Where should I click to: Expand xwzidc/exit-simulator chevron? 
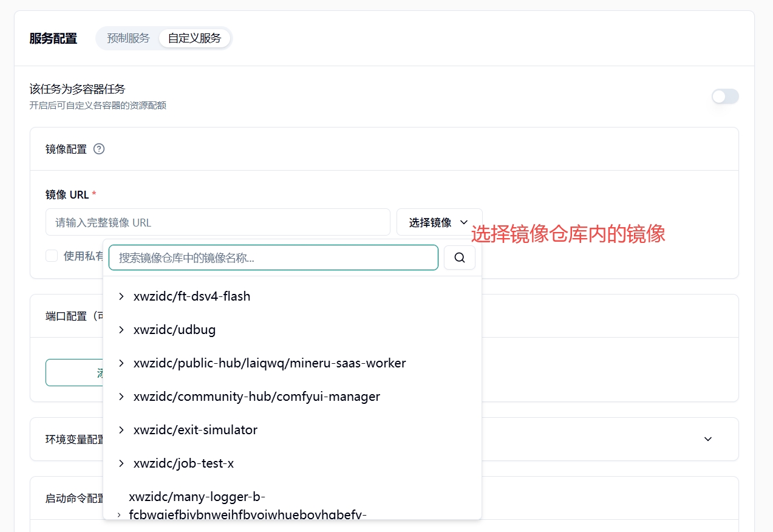[121, 430]
